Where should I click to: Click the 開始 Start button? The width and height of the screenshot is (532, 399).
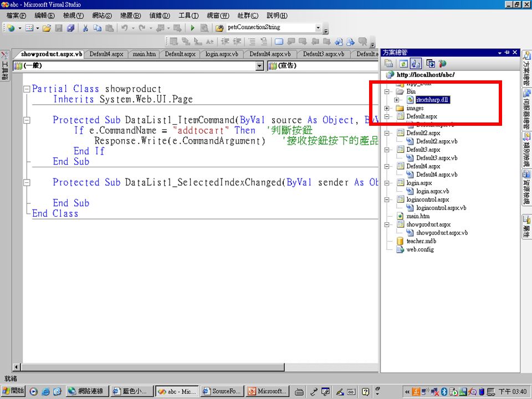(13, 391)
